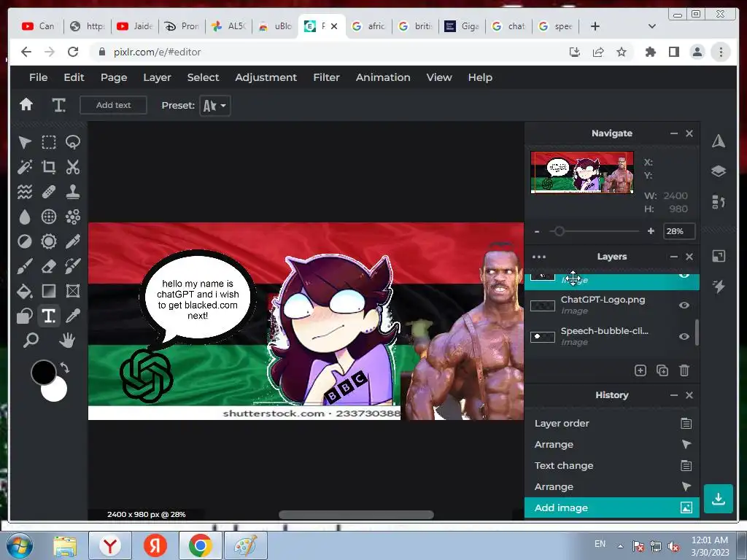Screen dimensions: 747x560
Task: Open the Adjustment menu
Action: tap(266, 77)
